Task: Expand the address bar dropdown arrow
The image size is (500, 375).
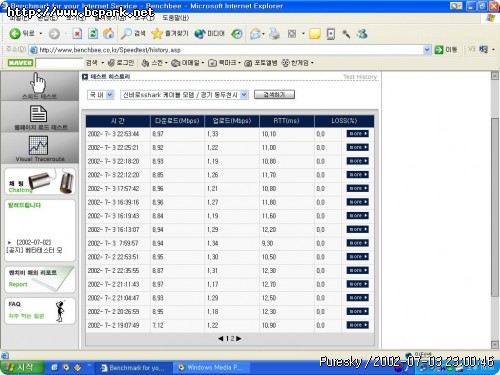Action: [x=427, y=50]
